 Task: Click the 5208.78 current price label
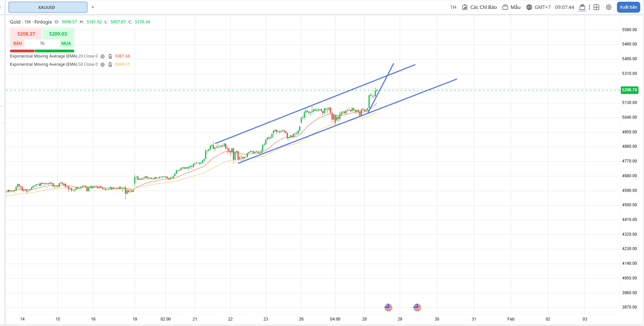629,90
